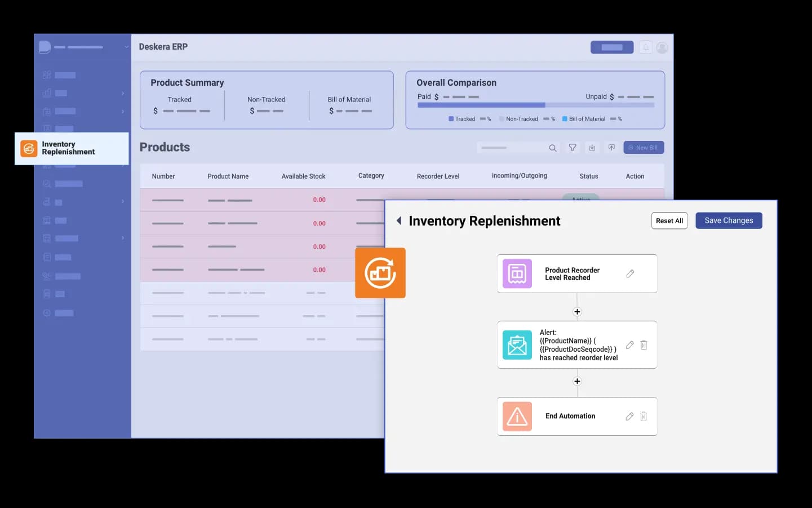
Task: Add step below Product Recorder Level Reached
Action: click(577, 312)
